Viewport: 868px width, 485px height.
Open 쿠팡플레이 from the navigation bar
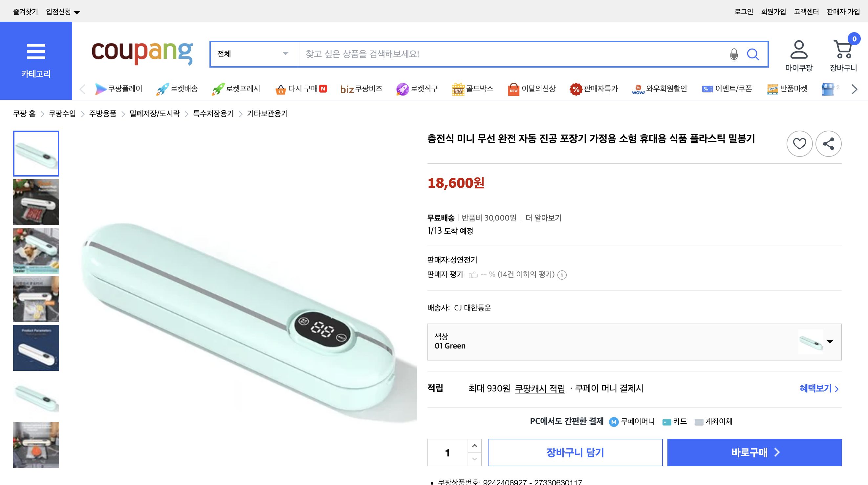(x=119, y=89)
